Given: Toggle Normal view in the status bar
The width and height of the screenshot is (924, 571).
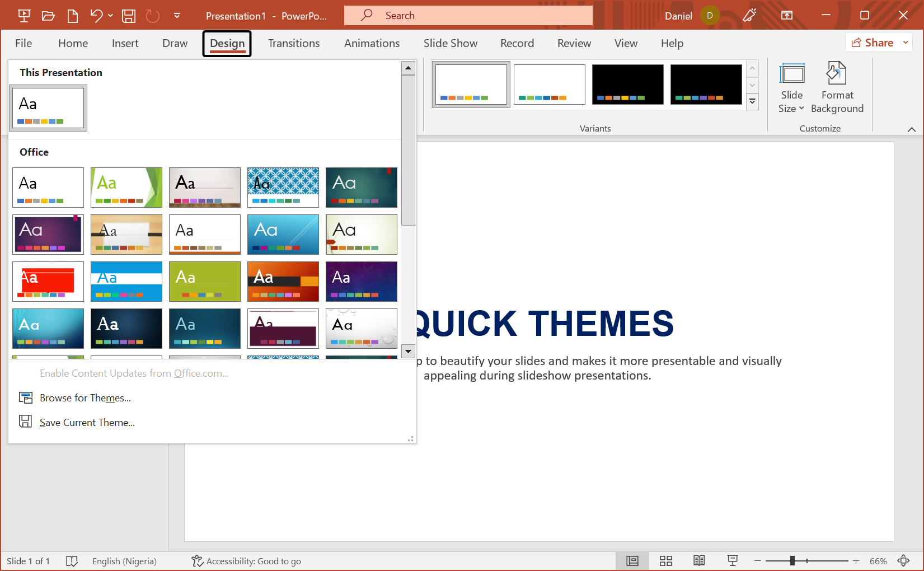Looking at the screenshot, I should pos(632,560).
